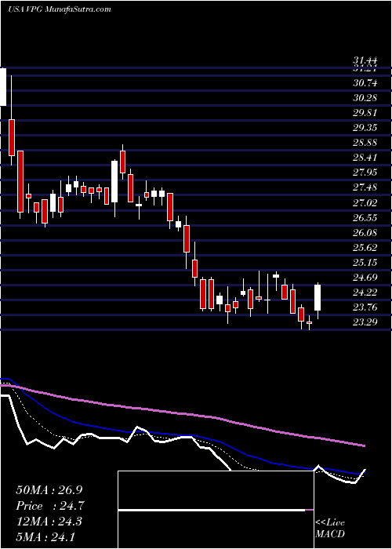This screenshot has height=549, width=392.
Task: Click the <<Live MACD label
Action: point(330,529)
